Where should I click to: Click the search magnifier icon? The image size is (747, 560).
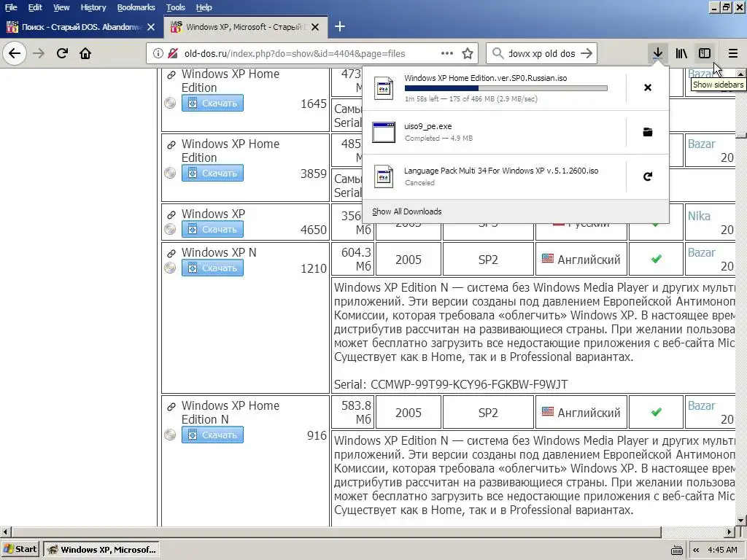pyautogui.click(x=498, y=53)
